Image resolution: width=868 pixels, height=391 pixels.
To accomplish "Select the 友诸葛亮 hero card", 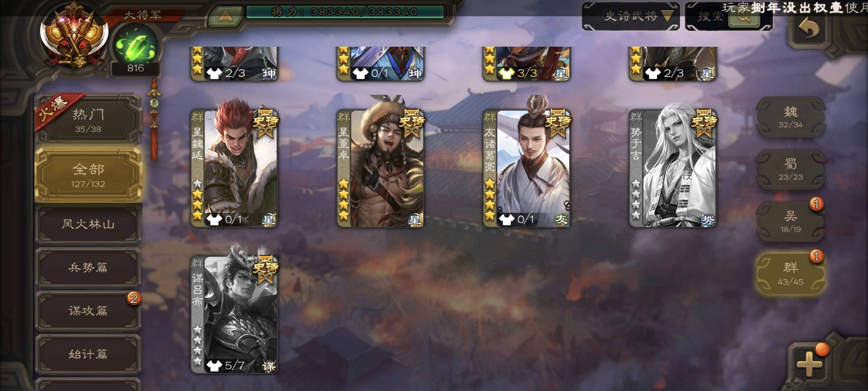I will pos(526,169).
